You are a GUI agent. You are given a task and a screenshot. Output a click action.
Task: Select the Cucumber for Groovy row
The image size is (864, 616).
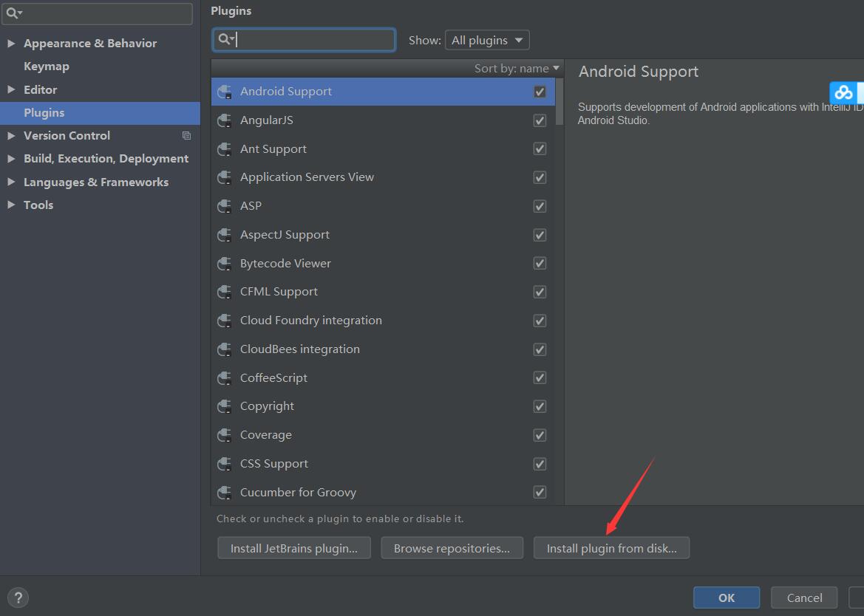[384, 492]
